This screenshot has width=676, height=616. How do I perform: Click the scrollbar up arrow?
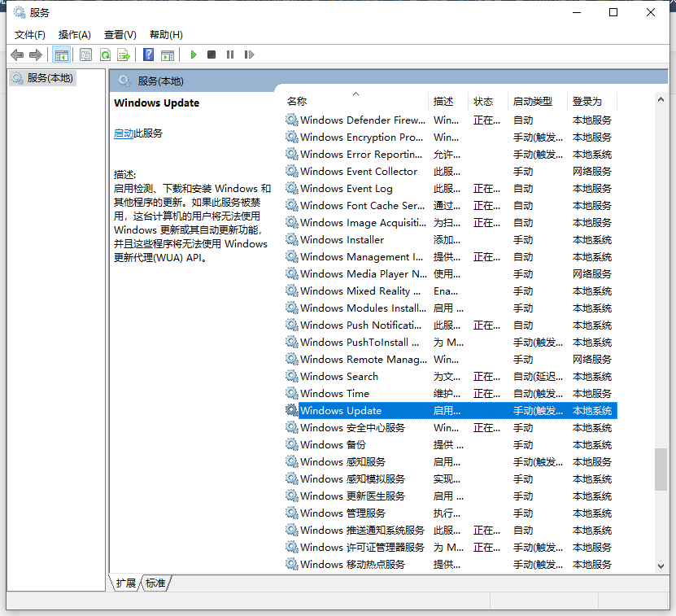click(x=661, y=99)
